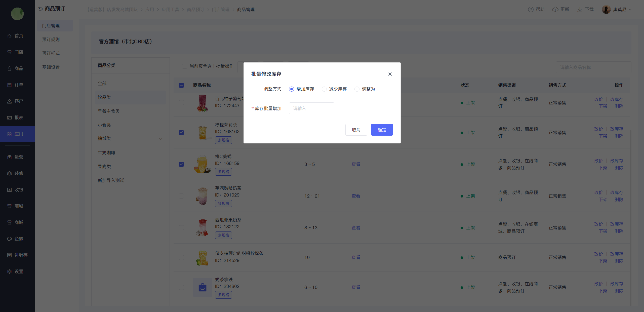Open the 进销存 inventory sidebar icon

click(x=10, y=255)
